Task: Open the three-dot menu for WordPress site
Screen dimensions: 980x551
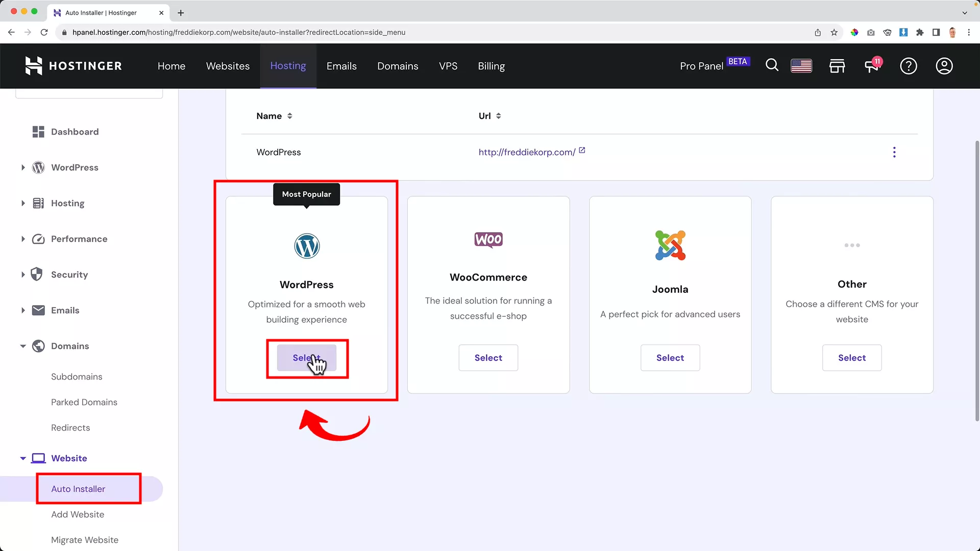Action: [x=894, y=152]
